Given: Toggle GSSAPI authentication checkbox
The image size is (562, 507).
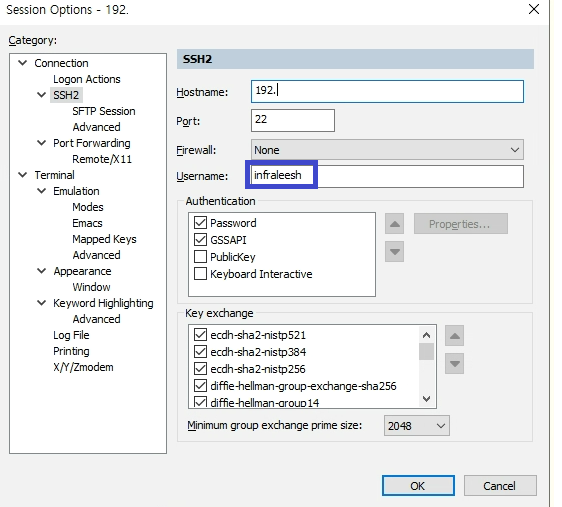Looking at the screenshot, I should pyautogui.click(x=200, y=240).
